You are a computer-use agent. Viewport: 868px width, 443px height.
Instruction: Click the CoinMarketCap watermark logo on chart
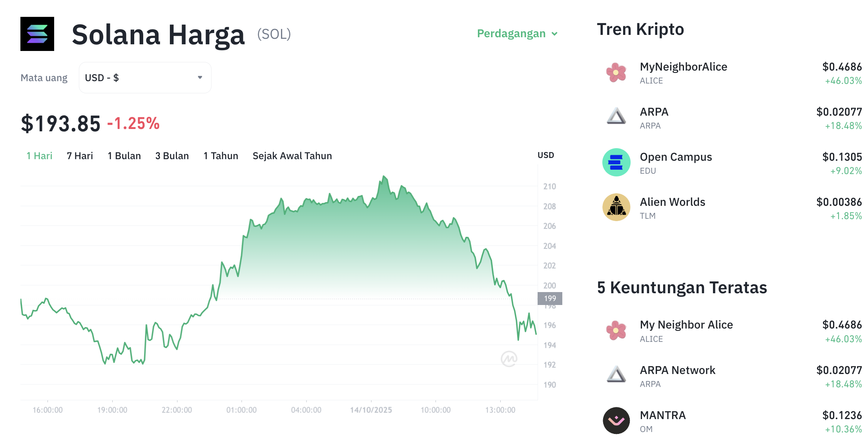tap(509, 359)
